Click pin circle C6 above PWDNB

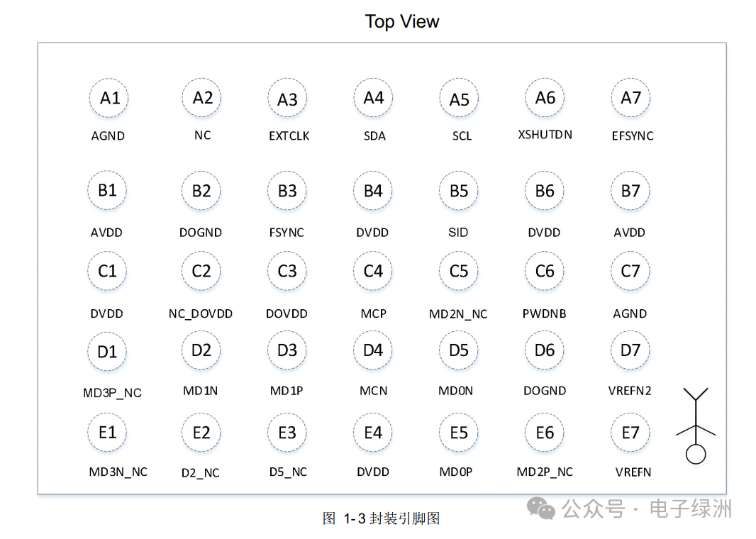coord(545,272)
